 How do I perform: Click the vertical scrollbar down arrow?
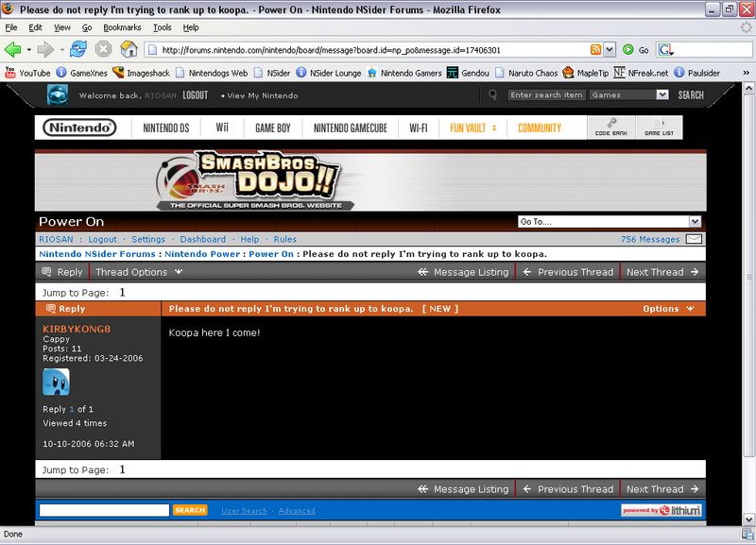(748, 519)
